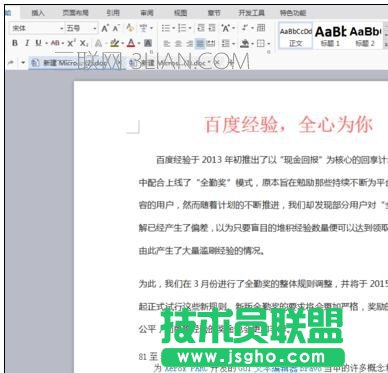
Task: Click the Chinese layout A icon
Action: click(x=226, y=28)
